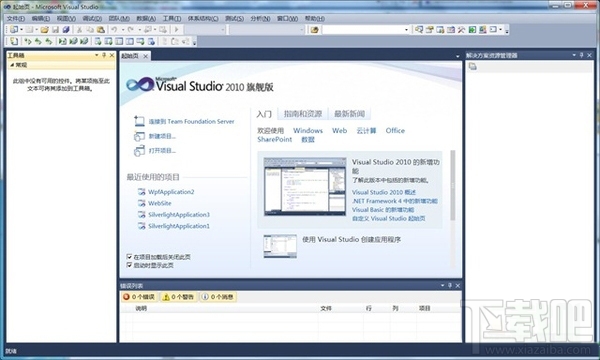Image resolution: width=600 pixels, height=360 pixels.
Task: Open the New Project icon dropdown arrow
Action: pyautogui.click(x=21, y=29)
